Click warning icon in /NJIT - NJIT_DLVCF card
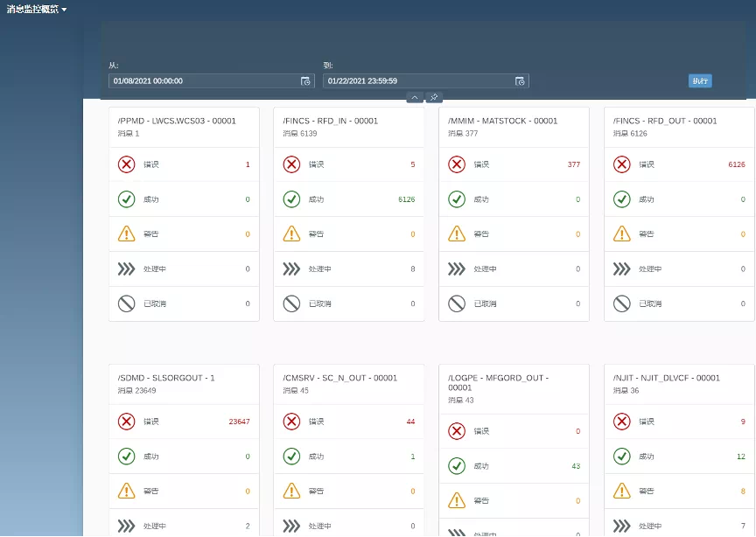Image resolution: width=756 pixels, height=537 pixels. [622, 491]
